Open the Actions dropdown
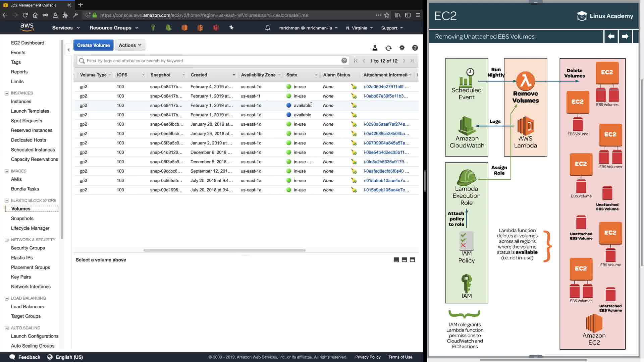644x362 pixels. (130, 45)
